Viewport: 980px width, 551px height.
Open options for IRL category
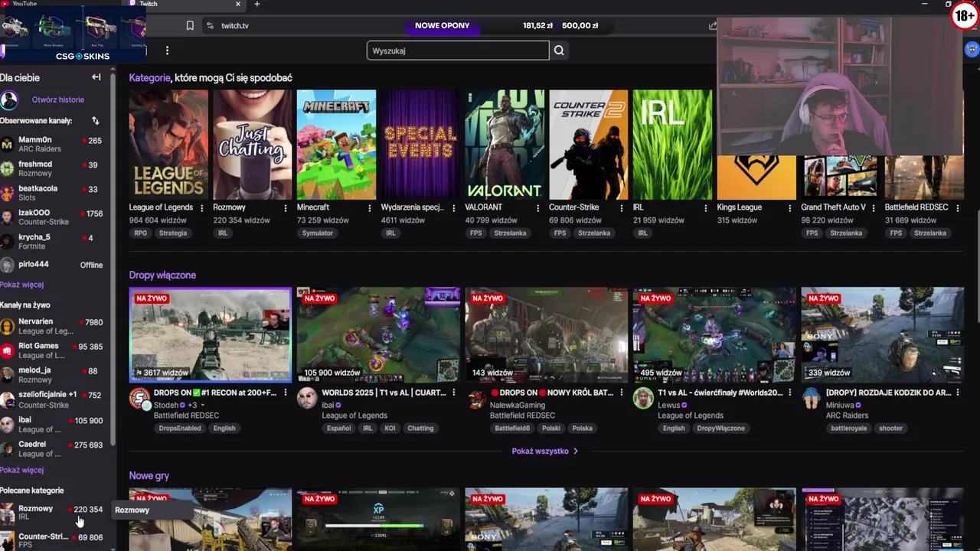click(706, 207)
